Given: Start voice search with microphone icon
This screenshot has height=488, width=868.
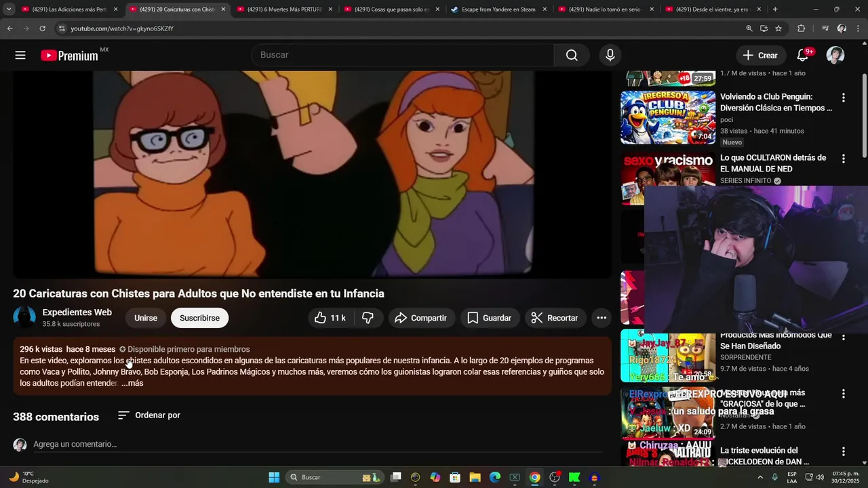Looking at the screenshot, I should click(x=610, y=55).
